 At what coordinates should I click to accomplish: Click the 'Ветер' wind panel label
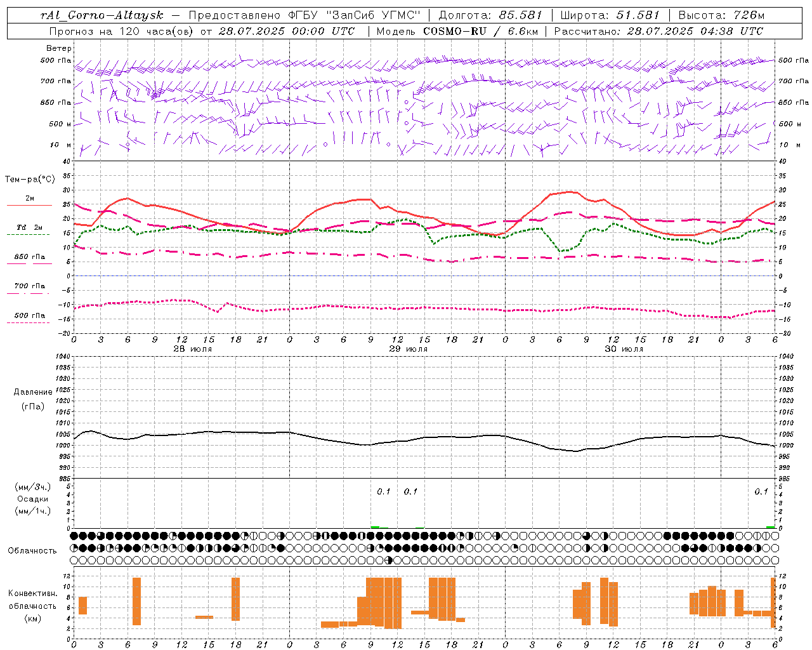[59, 48]
